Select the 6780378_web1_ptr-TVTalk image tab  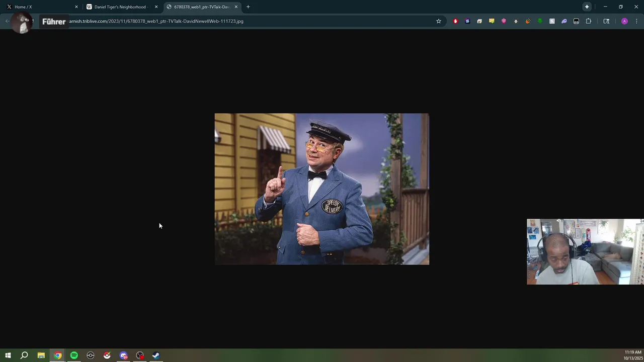[x=201, y=7]
